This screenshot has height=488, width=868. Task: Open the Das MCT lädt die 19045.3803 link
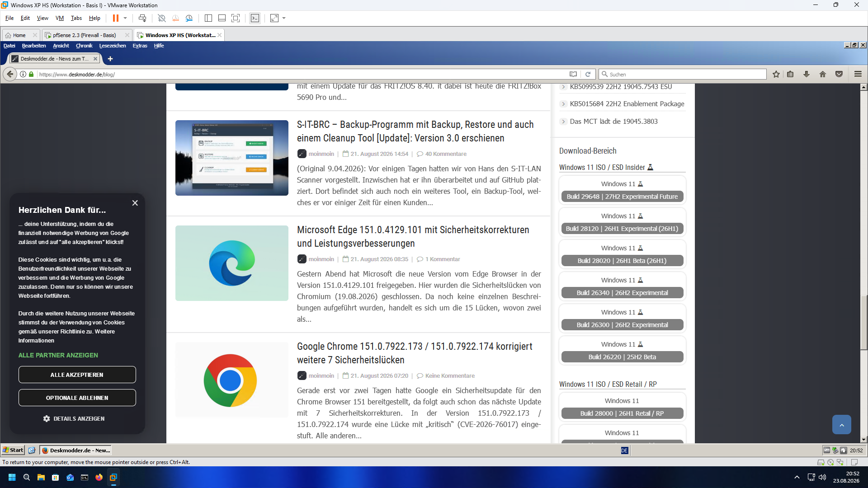(x=613, y=122)
